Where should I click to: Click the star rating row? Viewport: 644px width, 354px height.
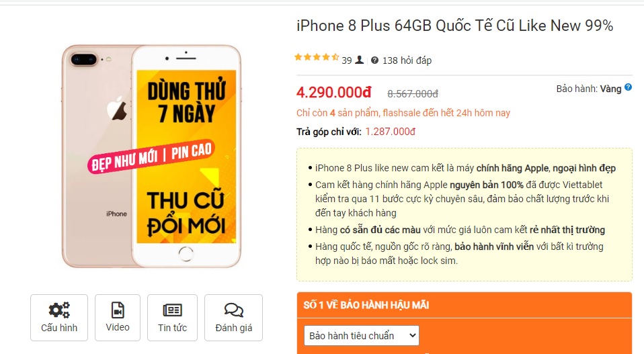(317, 57)
